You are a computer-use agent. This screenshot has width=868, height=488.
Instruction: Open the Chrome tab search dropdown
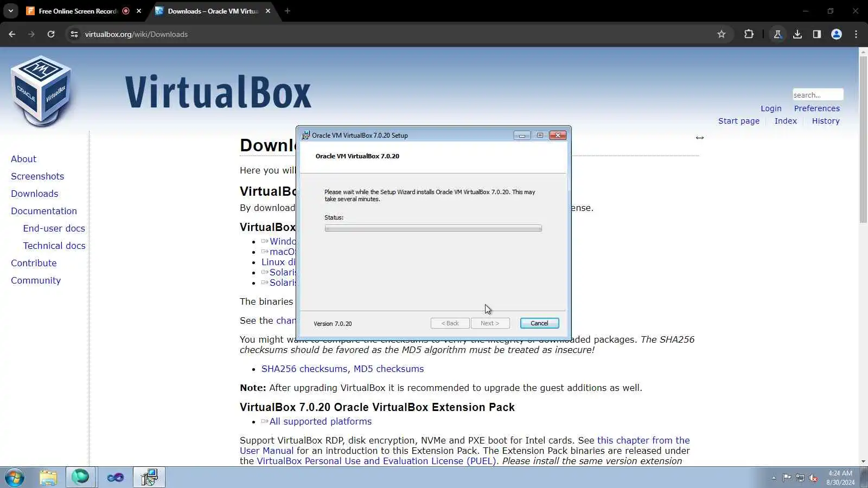(11, 11)
